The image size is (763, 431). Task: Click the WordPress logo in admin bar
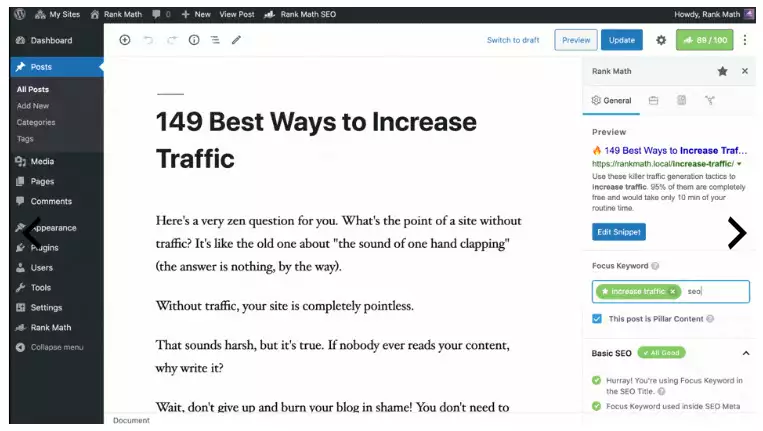pos(20,14)
